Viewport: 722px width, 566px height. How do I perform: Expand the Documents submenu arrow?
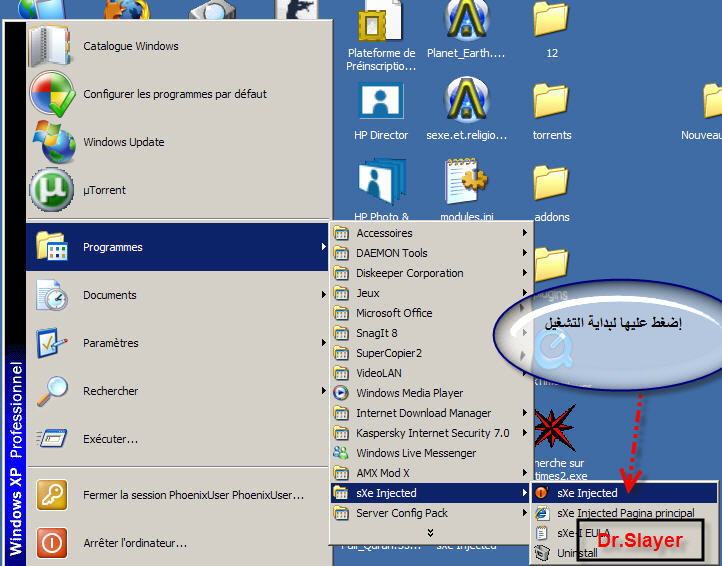pos(324,295)
